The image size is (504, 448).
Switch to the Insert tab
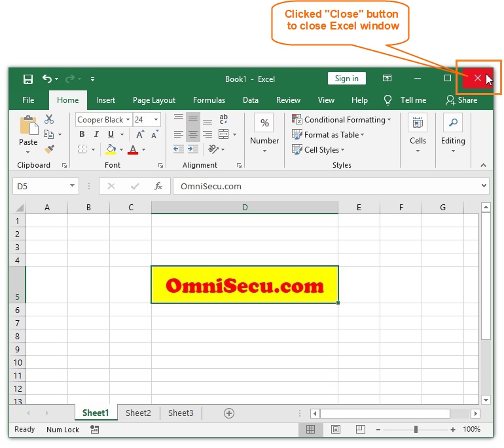click(105, 100)
